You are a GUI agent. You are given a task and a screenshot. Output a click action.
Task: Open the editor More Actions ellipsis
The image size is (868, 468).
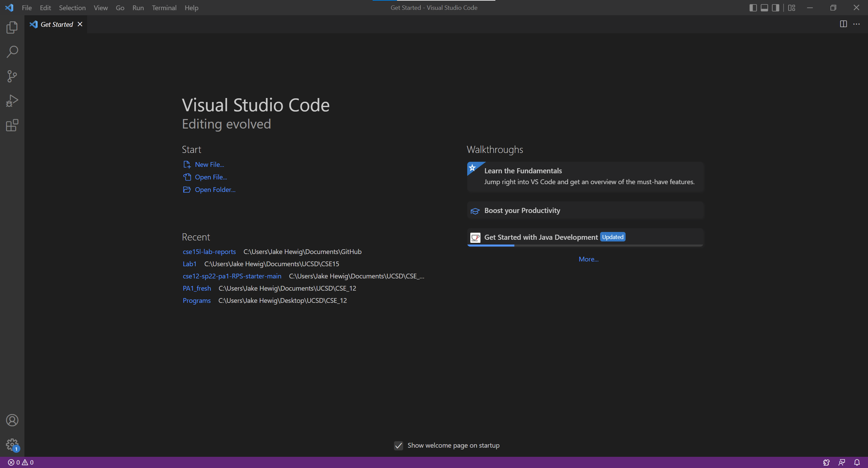[856, 24]
